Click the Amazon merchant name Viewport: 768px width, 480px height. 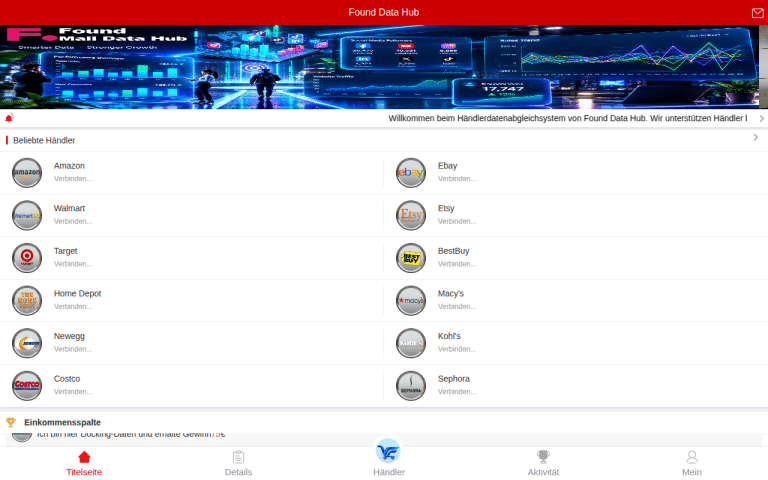click(x=69, y=166)
